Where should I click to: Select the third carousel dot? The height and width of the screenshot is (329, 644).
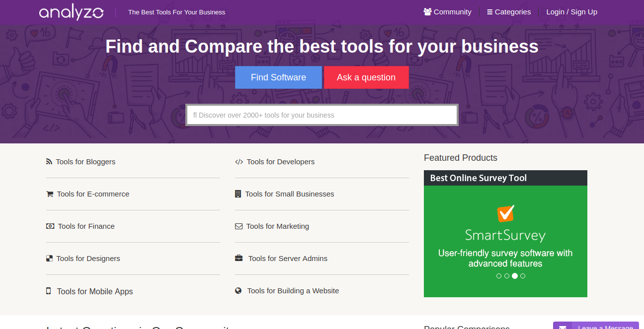pyautogui.click(x=515, y=276)
